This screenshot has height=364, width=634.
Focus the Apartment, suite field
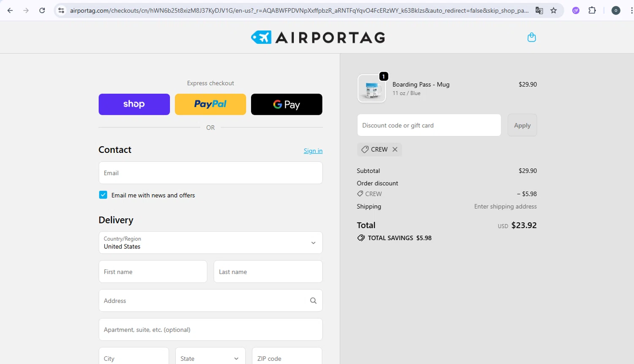coord(210,329)
